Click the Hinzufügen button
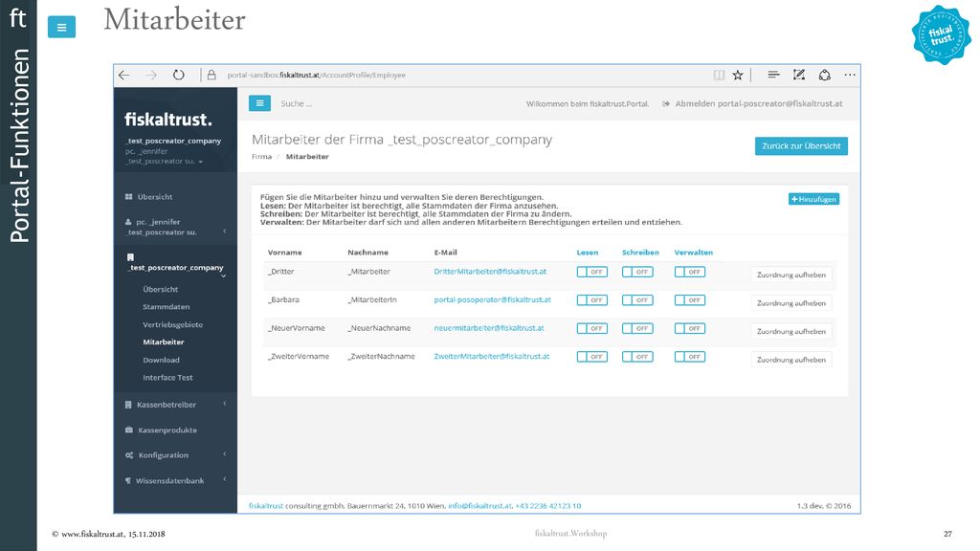The width and height of the screenshot is (980, 551). point(813,199)
